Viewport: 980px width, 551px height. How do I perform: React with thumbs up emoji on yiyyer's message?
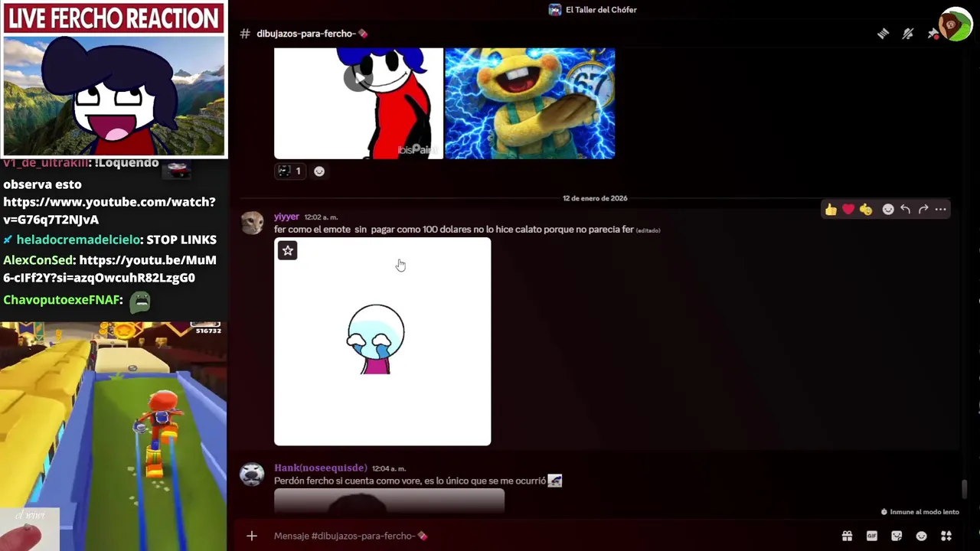831,210
